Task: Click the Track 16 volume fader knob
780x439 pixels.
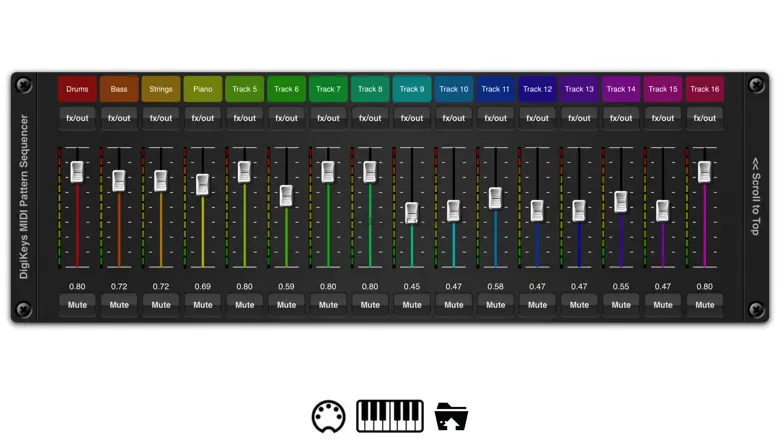Action: pos(704,172)
